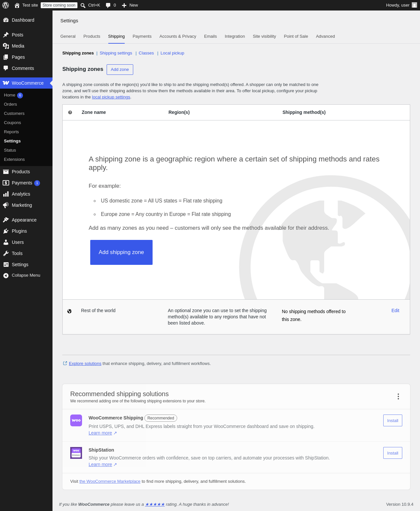Click the Add zone button
420x511 pixels.
click(x=120, y=70)
